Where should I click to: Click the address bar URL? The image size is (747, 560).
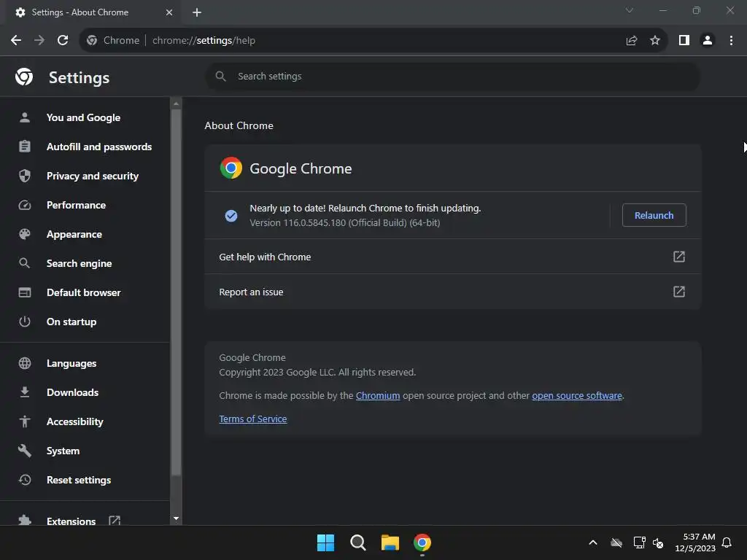[x=204, y=41]
